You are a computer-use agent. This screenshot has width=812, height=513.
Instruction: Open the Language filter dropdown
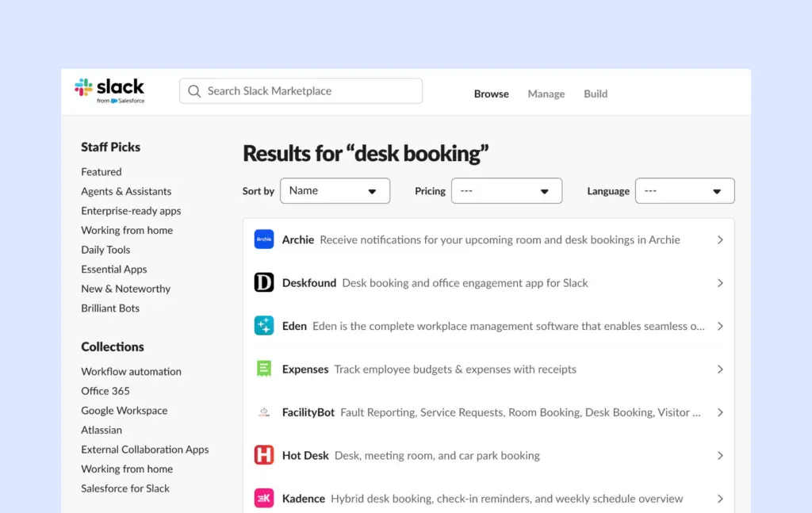pos(684,191)
